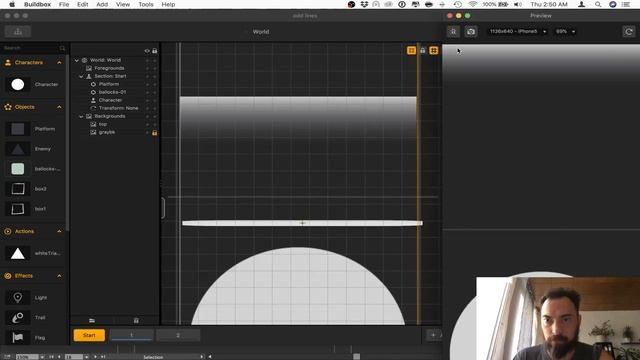Screen dimensions: 640x360
Task: Open the File menu
Action: (64, 4)
